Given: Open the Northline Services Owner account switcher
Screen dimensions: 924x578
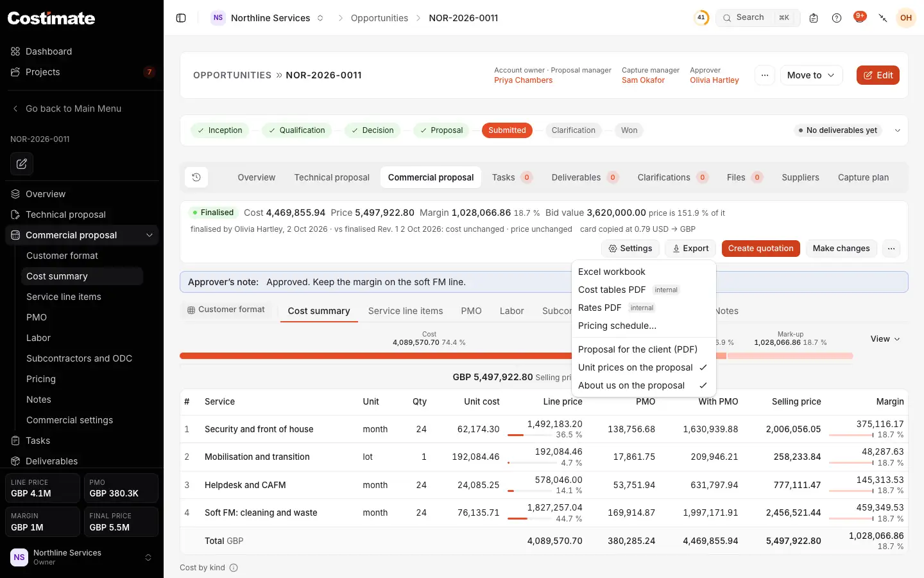Looking at the screenshot, I should click(81, 557).
